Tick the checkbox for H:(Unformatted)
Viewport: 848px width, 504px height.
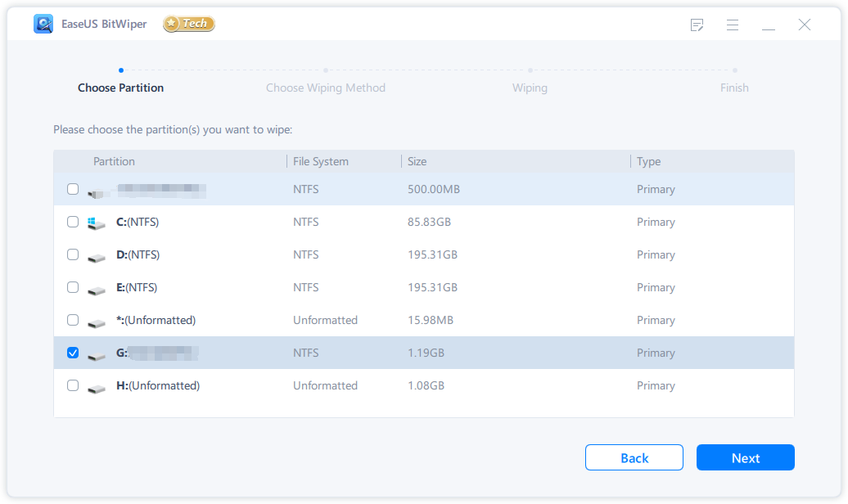click(x=73, y=385)
